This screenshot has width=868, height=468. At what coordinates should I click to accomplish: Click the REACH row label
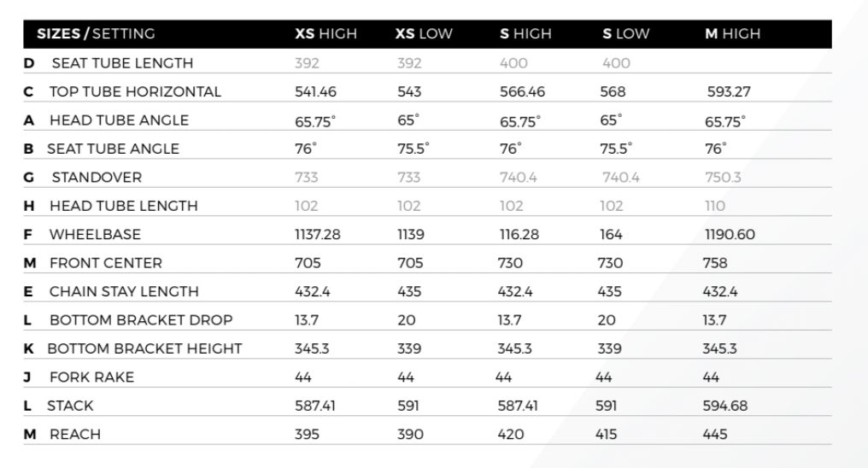[74, 435]
